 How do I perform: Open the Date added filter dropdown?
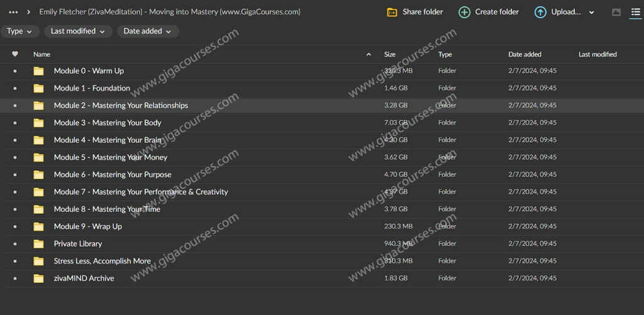point(148,31)
